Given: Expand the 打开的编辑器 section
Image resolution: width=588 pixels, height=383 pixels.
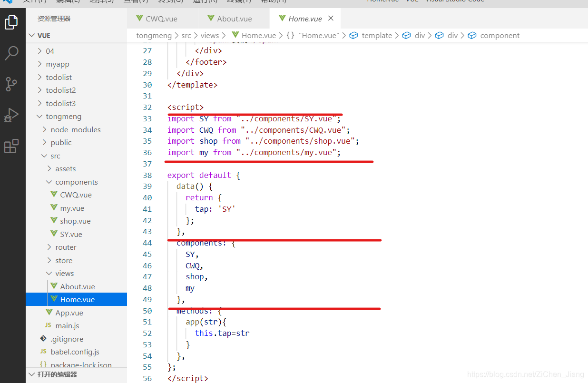Looking at the screenshot, I should click(x=76, y=374).
